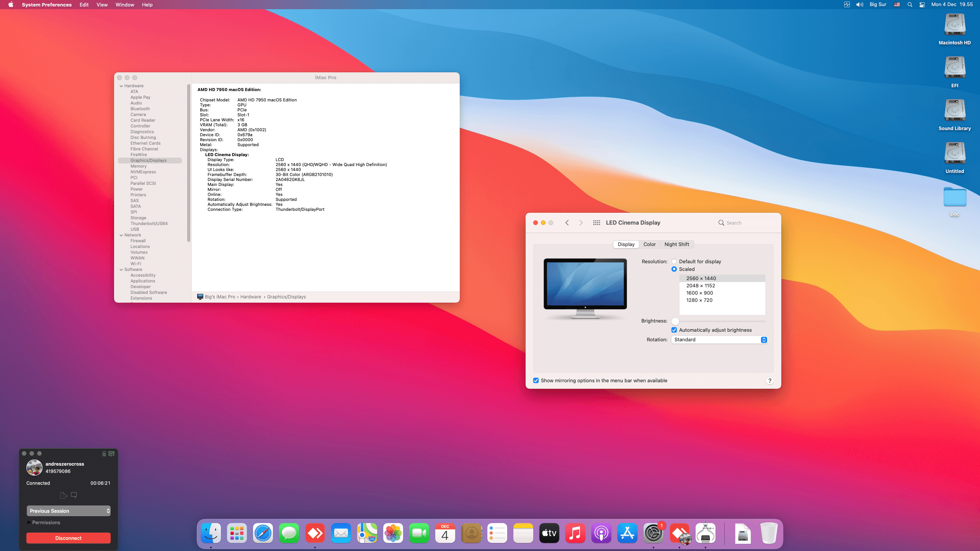The image size is (980, 551).
Task: Select Wi-Fi under Network in sidebar
Action: click(x=136, y=264)
